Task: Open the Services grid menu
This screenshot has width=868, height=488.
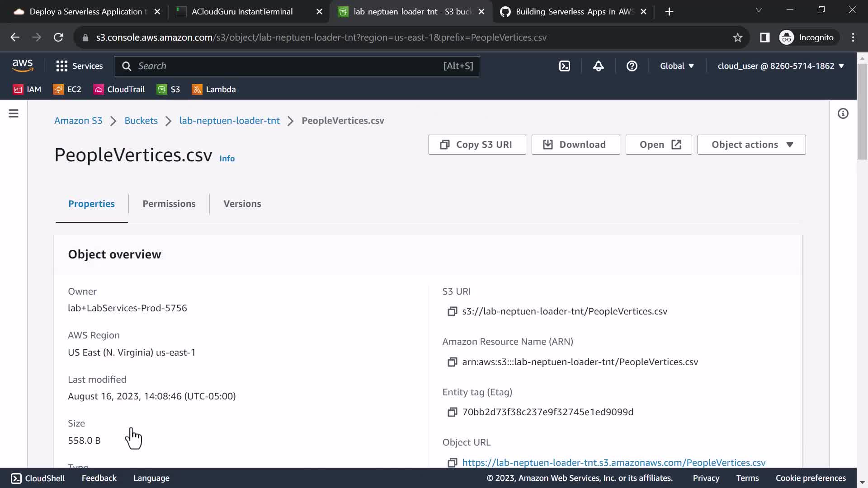Action: [x=79, y=66]
